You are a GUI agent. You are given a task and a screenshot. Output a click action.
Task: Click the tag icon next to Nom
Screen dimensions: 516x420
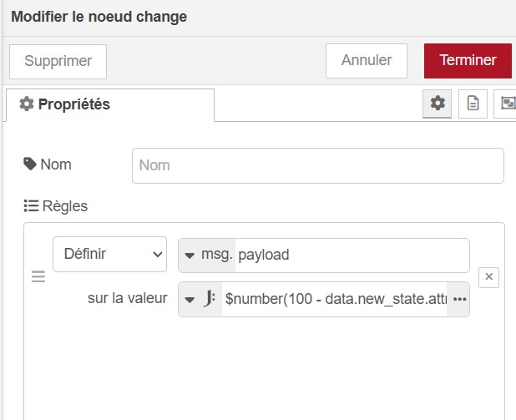30,164
